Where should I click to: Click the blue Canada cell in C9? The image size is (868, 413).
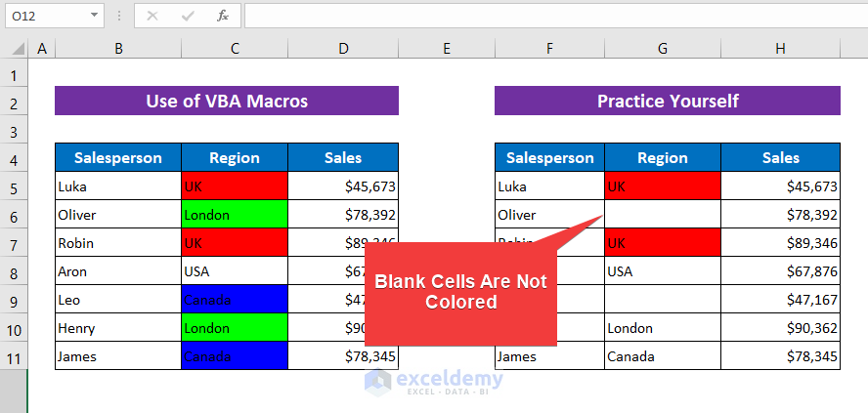[x=235, y=300]
